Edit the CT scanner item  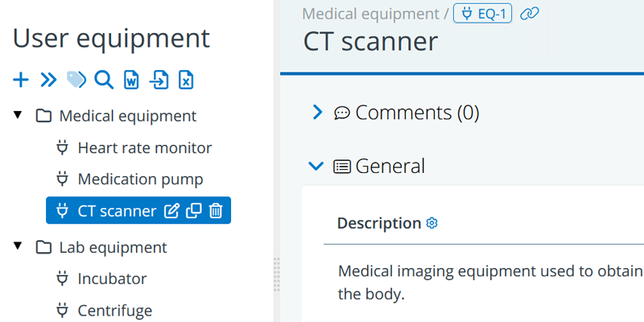(171, 211)
